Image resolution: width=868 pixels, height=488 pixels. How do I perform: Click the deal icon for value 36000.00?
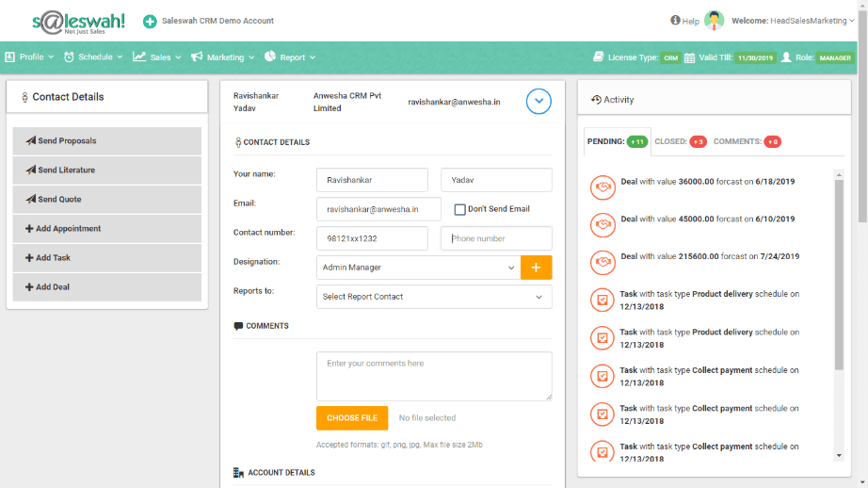(603, 187)
